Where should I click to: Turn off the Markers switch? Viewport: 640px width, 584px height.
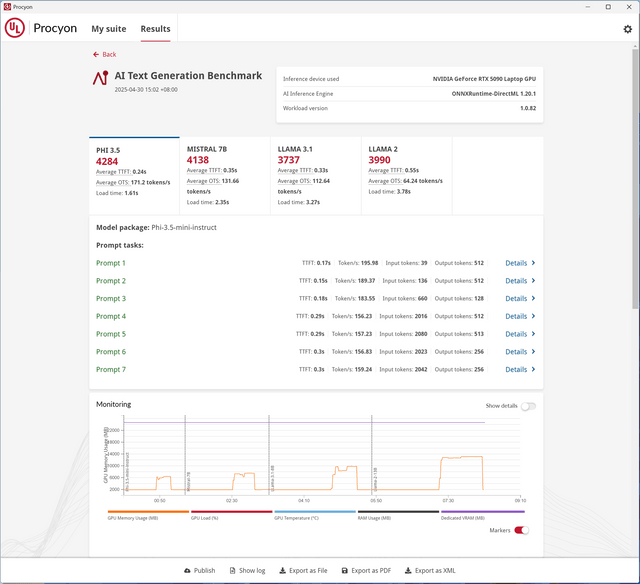tap(521, 530)
